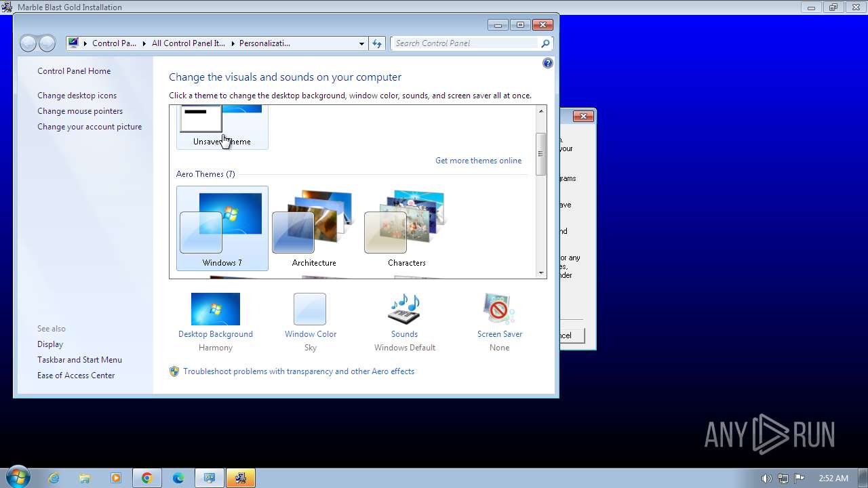Click the Start button
The height and width of the screenshot is (488, 868).
click(17, 478)
